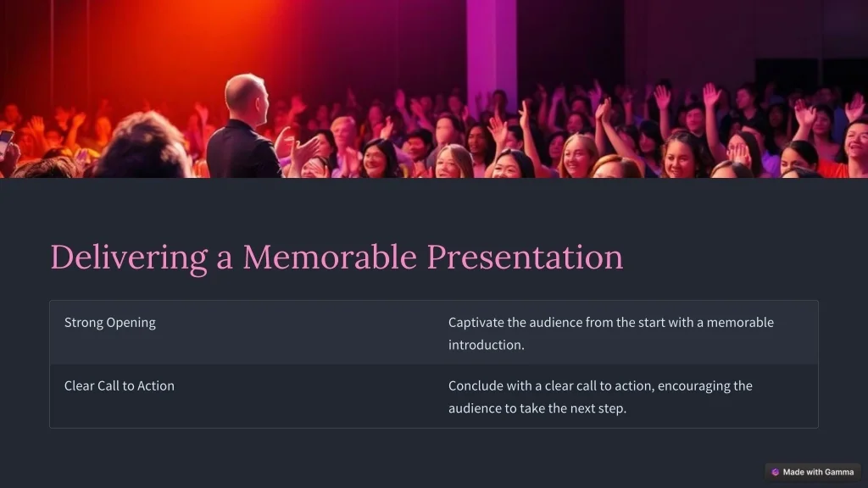
Task: Click the purple pillar in the photo
Action: 491,50
